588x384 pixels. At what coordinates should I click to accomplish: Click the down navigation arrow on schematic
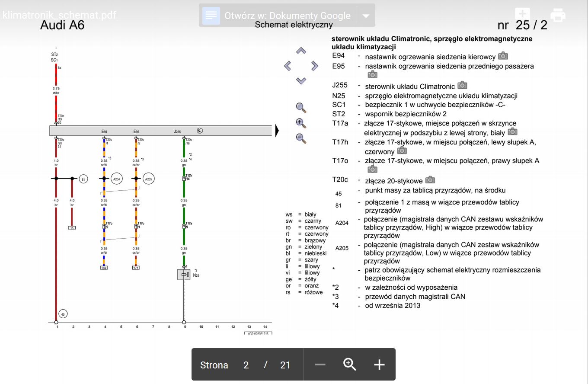tap(301, 80)
